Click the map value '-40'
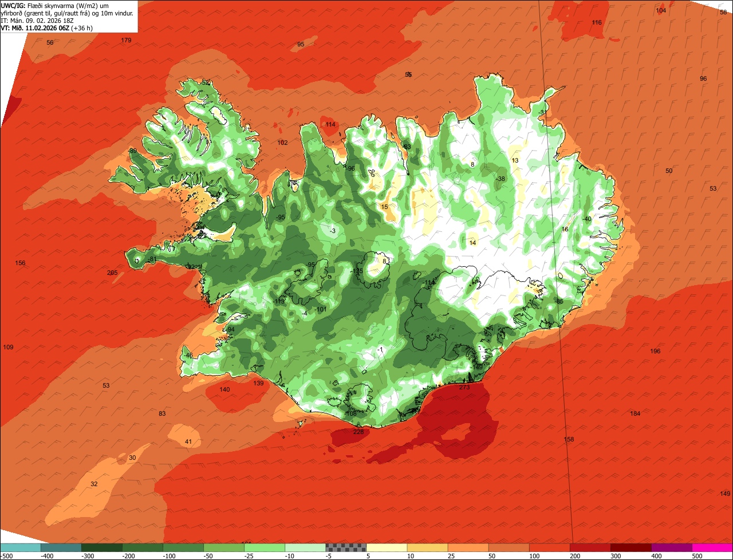733x560 pixels. pyautogui.click(x=586, y=219)
